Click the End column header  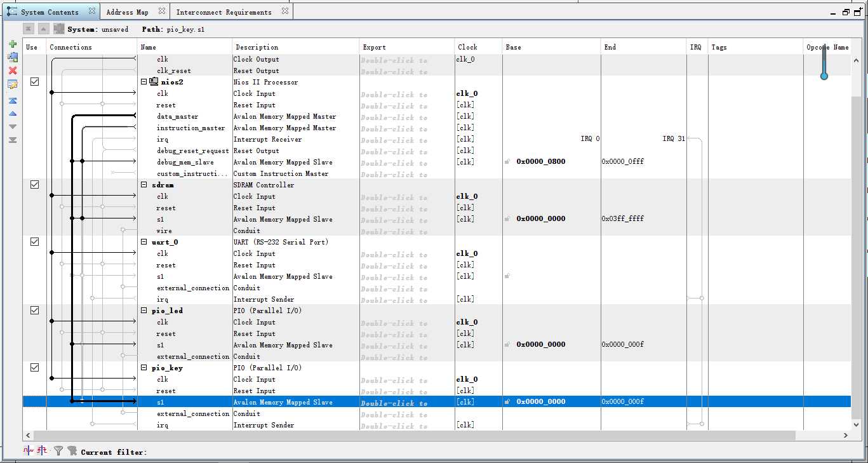click(x=644, y=47)
